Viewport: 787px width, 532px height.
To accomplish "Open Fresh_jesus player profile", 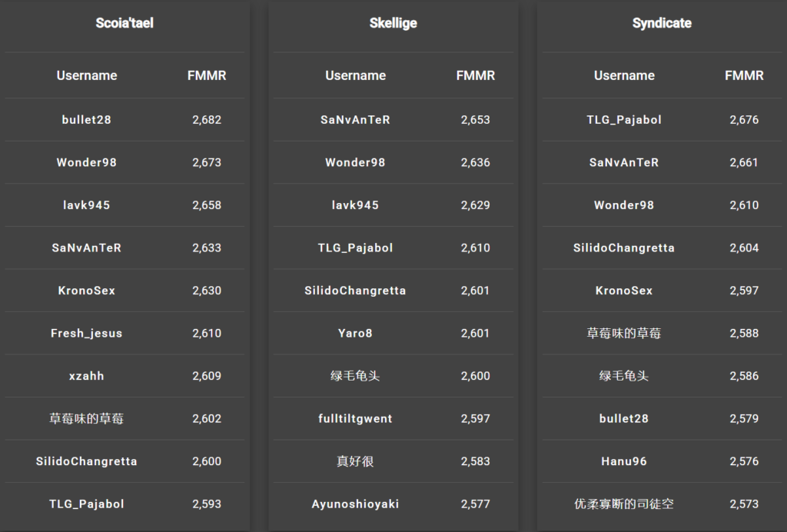I will (x=87, y=334).
